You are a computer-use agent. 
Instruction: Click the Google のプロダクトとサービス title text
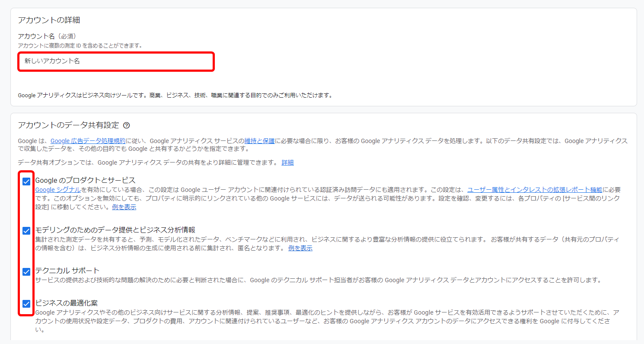[x=85, y=180]
